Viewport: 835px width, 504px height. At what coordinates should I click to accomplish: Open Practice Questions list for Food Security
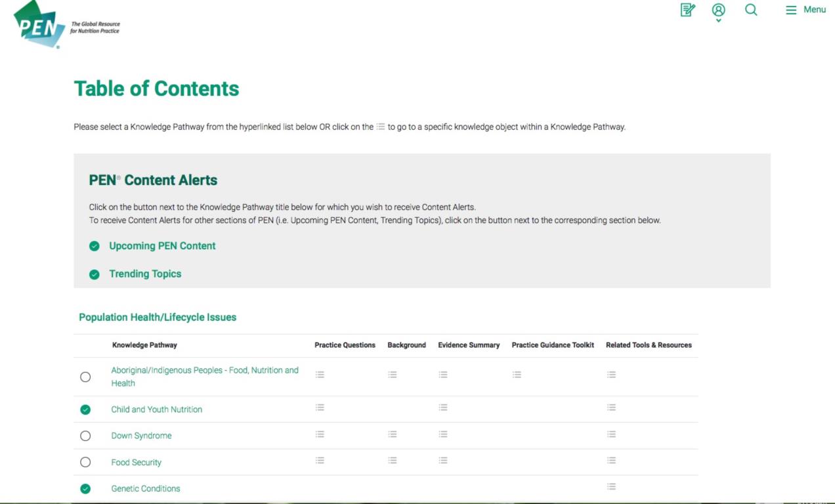click(x=320, y=461)
